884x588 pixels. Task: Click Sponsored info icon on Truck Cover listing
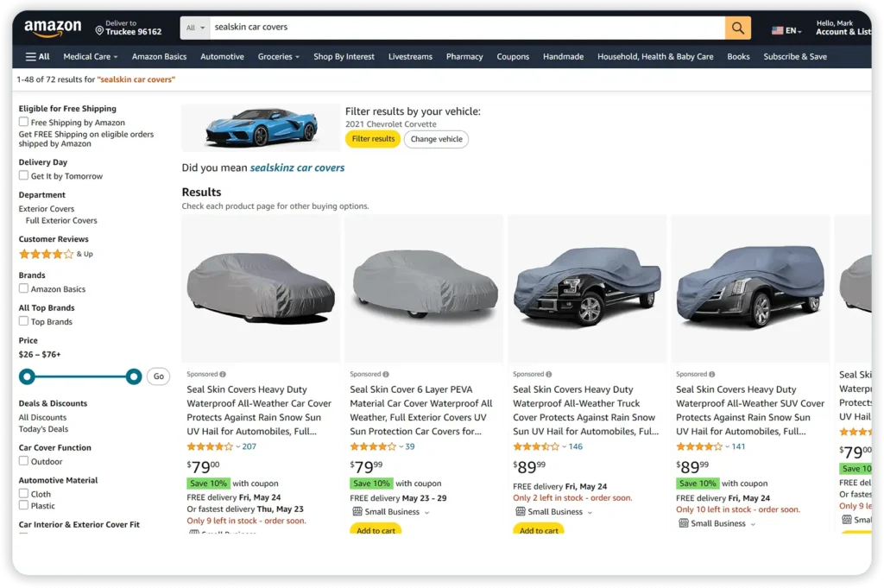click(x=548, y=375)
